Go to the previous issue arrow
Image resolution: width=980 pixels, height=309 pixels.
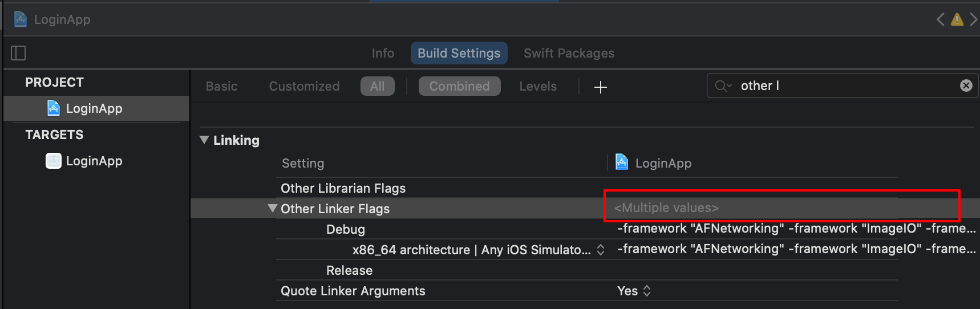[x=941, y=20]
